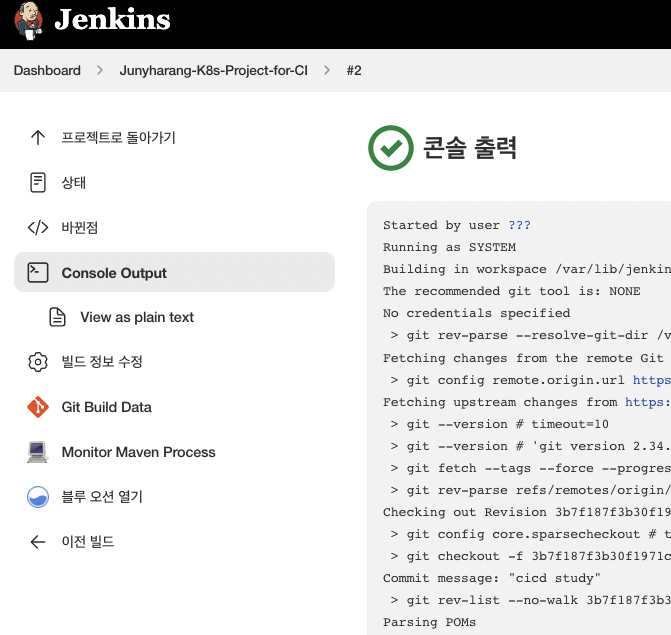Click the green build success checkmark icon
Screen dimensions: 671x635
point(391,148)
